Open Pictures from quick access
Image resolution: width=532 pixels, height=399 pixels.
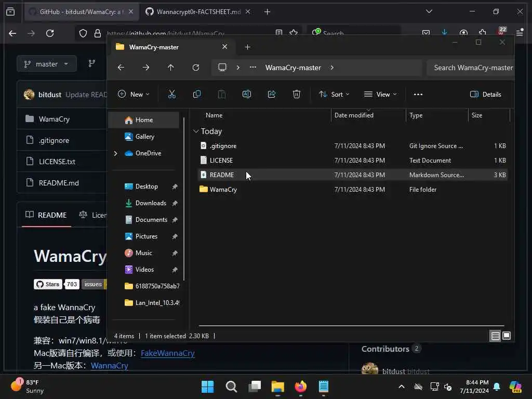coord(147,236)
